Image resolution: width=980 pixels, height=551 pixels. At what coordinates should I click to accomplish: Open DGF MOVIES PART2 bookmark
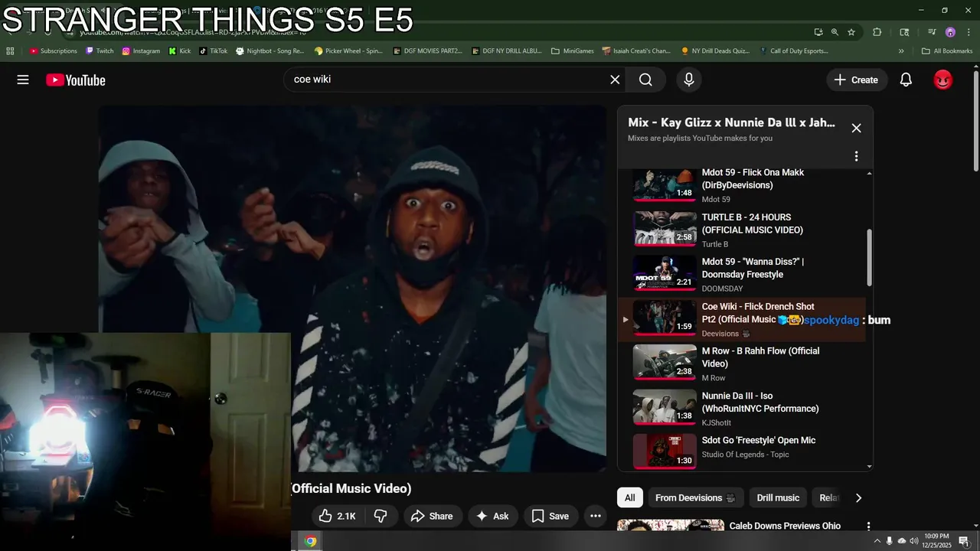[x=427, y=51]
